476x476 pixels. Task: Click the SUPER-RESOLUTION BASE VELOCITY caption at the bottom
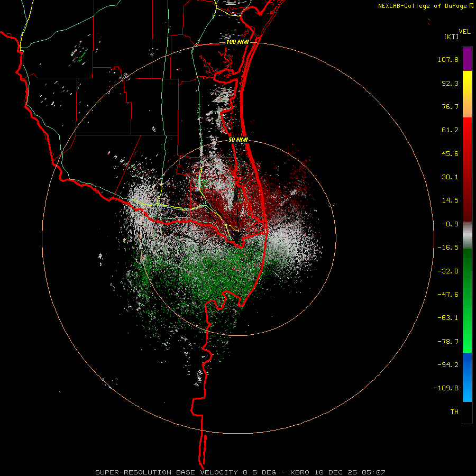240,472
